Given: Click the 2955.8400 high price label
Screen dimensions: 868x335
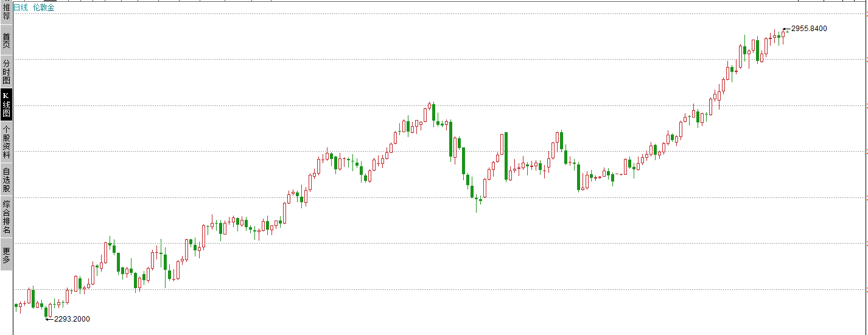Looking at the screenshot, I should click(809, 29).
